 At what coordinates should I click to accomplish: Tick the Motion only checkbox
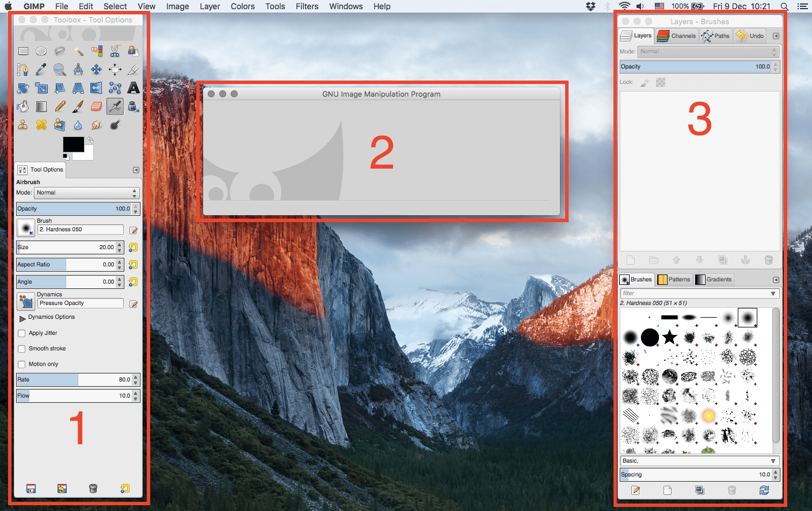tap(22, 364)
